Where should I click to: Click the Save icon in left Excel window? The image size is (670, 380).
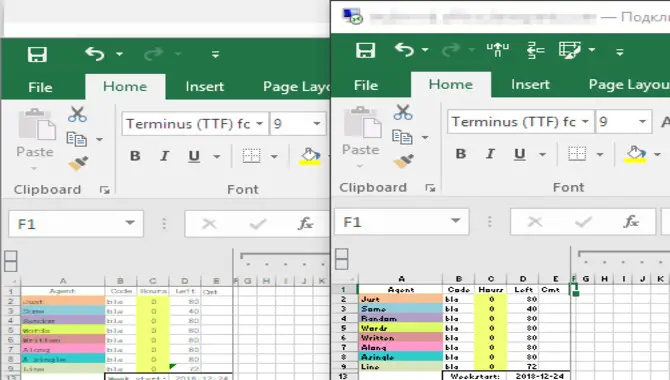point(37,54)
